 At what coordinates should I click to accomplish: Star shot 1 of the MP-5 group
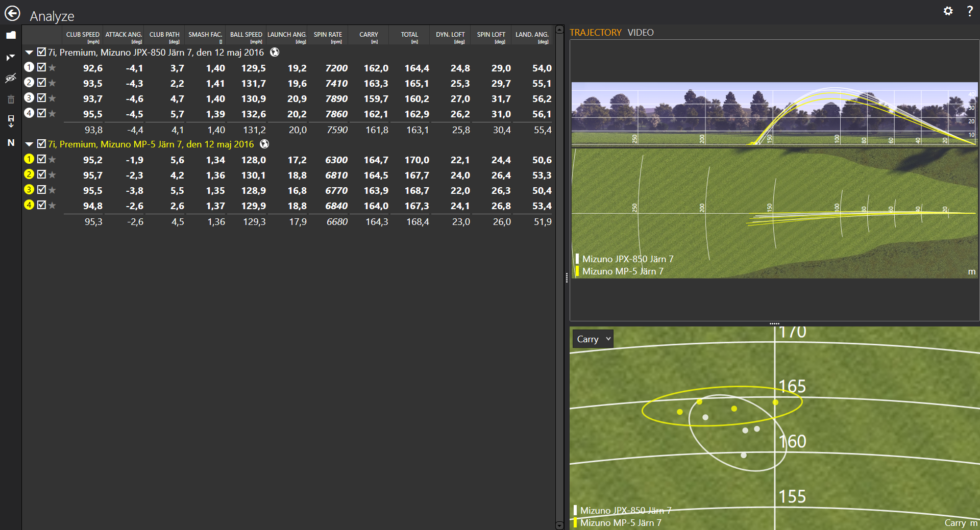[52, 159]
